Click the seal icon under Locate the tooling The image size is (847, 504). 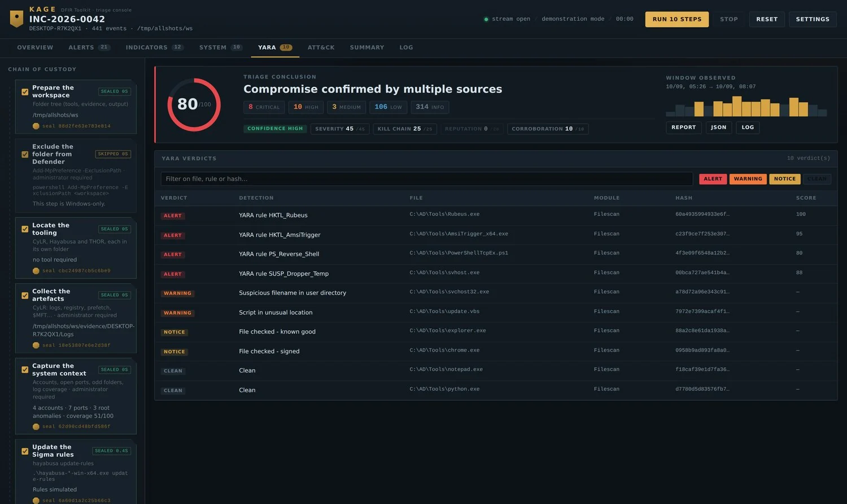click(x=36, y=270)
